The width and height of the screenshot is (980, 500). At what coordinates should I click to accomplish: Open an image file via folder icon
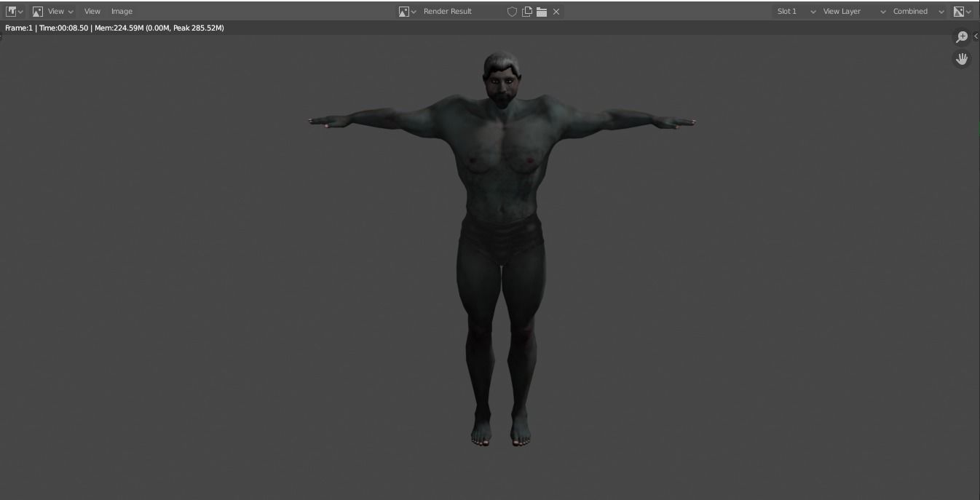[x=542, y=12]
